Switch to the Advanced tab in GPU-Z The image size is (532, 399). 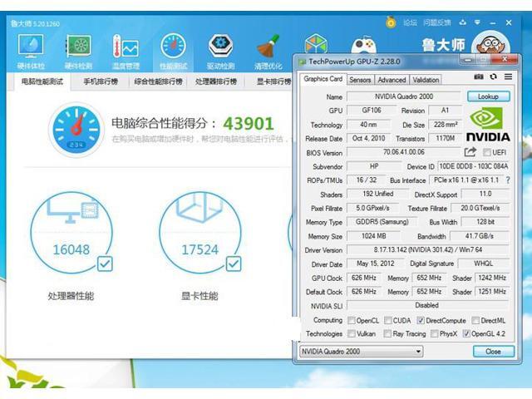tap(392, 80)
